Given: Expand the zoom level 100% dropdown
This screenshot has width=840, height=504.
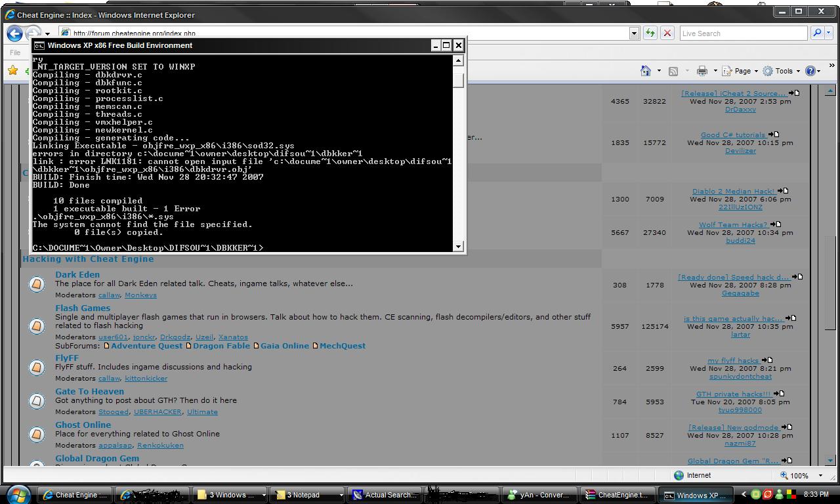Looking at the screenshot, I should 820,475.
